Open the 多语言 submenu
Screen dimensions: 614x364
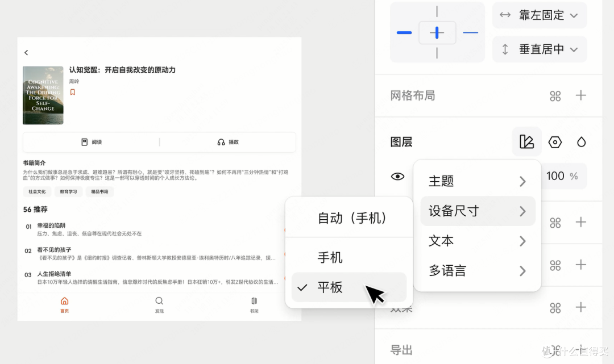click(478, 270)
